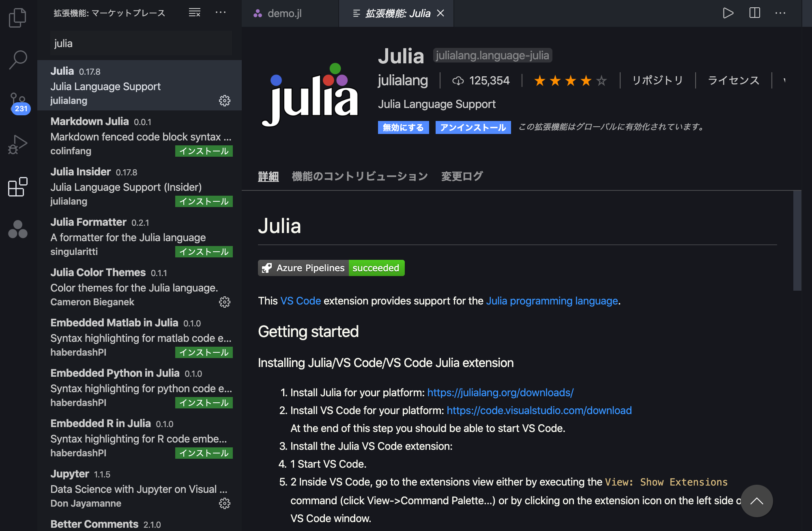Select Julia Color Themes in extension list
The width and height of the screenshot is (812, 531).
pyautogui.click(x=140, y=287)
